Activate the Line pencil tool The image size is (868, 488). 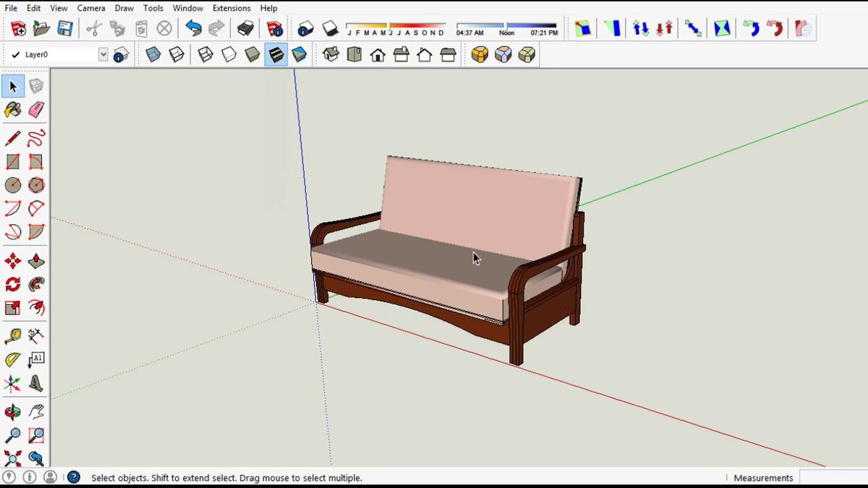(x=12, y=138)
